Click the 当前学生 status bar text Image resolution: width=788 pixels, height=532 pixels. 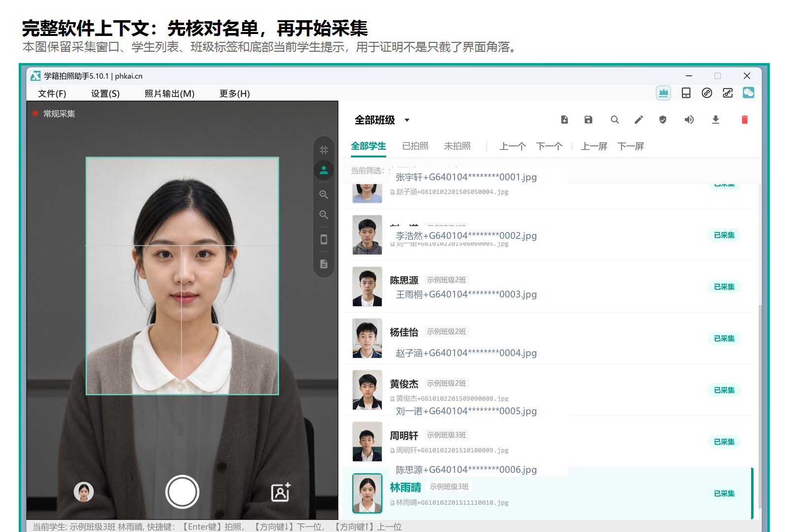click(x=217, y=527)
